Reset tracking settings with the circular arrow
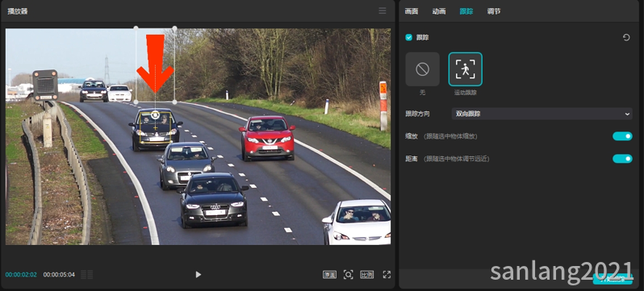Image resolution: width=644 pixels, height=291 pixels. 626,38
